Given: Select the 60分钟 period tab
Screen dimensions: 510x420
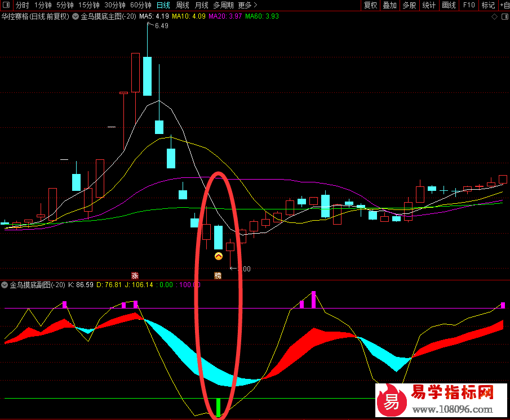Looking at the screenshot, I should [x=141, y=5].
